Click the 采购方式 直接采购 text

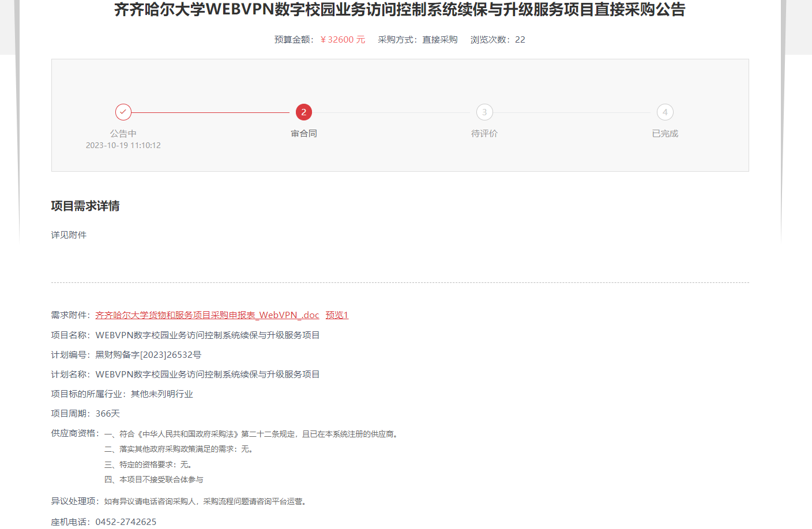(x=418, y=39)
